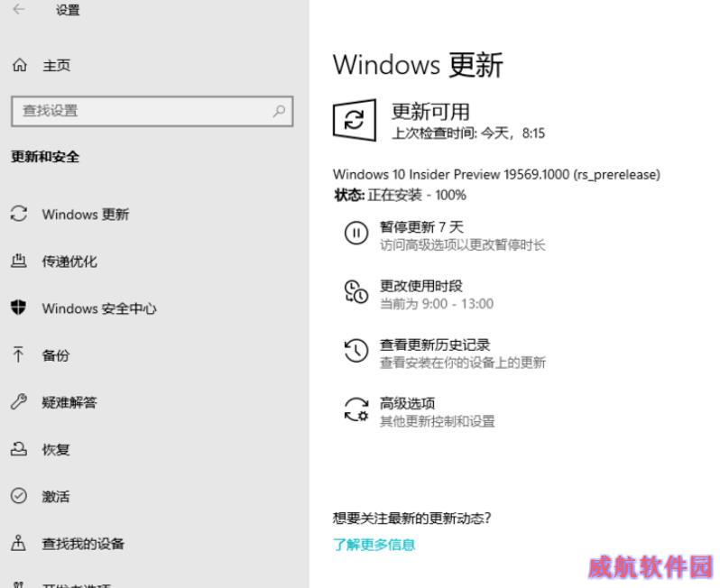Click the checkmark circle icon for 激活
This screenshot has width=720, height=588.
[19, 496]
